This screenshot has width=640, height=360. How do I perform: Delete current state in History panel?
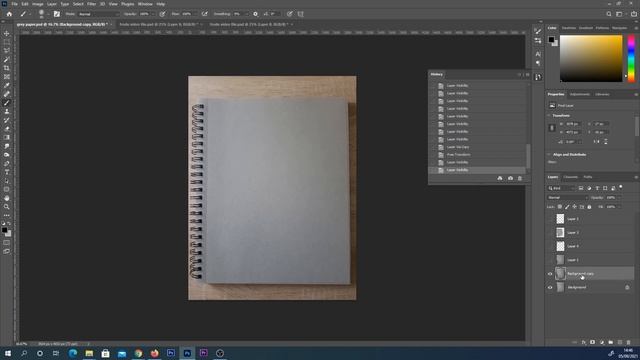tap(520, 178)
